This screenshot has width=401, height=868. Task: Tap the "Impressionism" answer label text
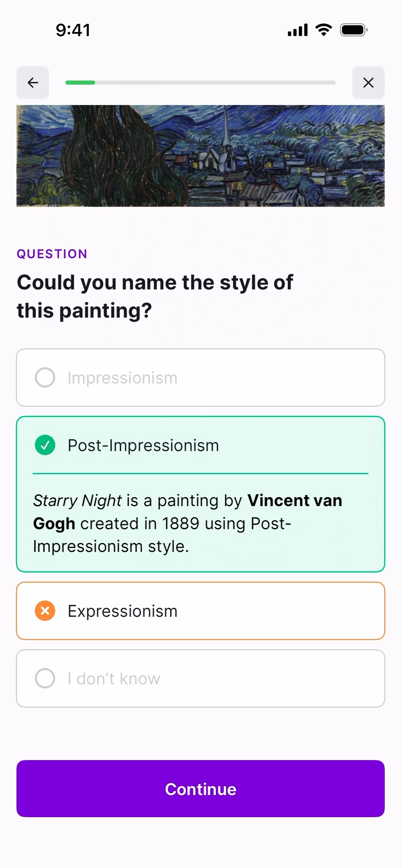(122, 378)
